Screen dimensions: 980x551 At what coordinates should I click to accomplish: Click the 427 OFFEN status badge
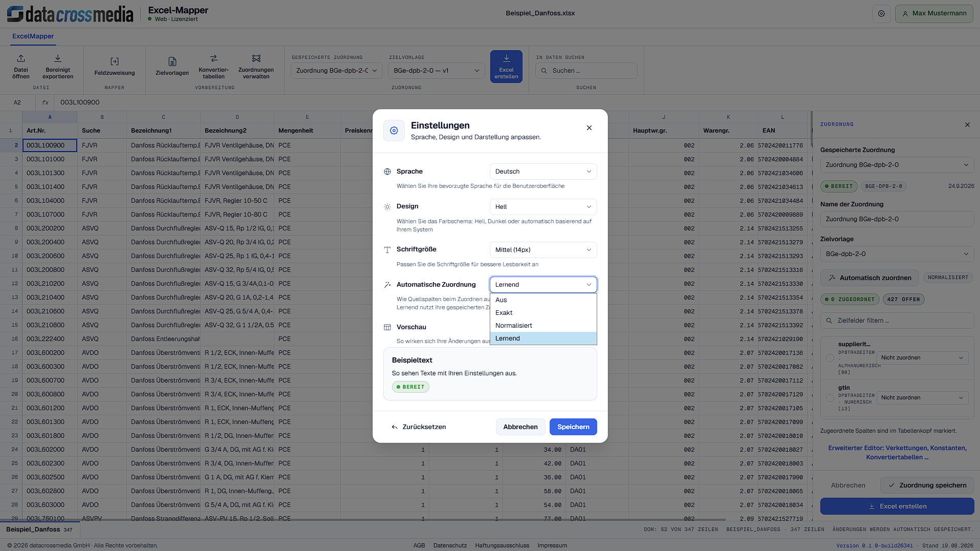point(904,300)
